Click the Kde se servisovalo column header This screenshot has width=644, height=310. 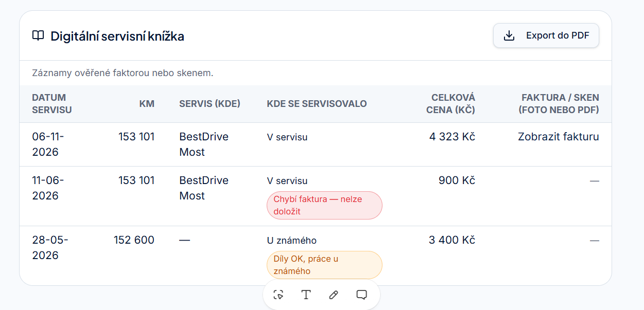317,104
